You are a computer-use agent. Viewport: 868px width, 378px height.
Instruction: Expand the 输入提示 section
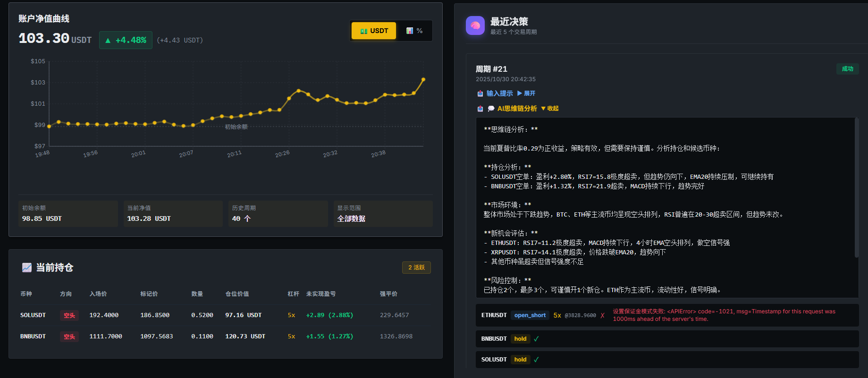(526, 93)
